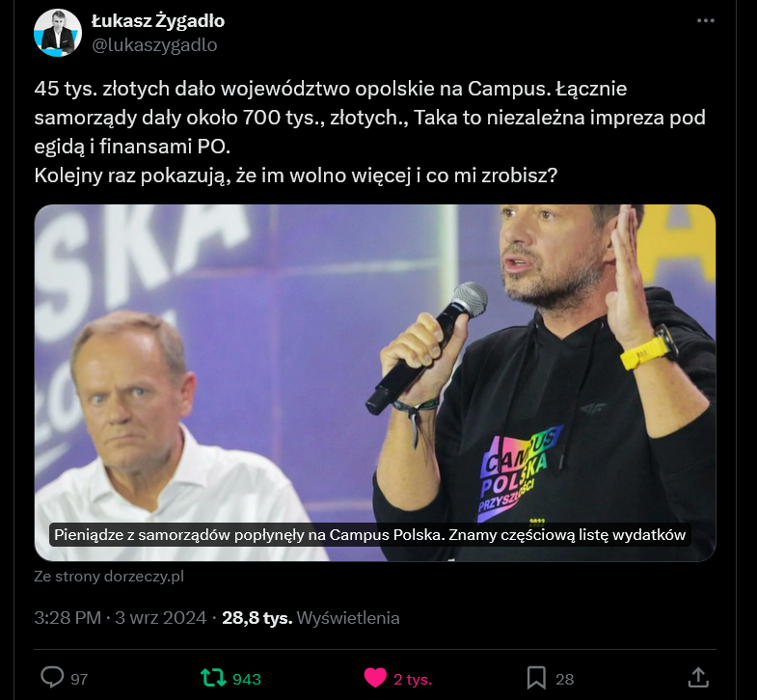Click the 28 bookmarks count
Image resolution: width=757 pixels, height=700 pixels.
point(564,679)
